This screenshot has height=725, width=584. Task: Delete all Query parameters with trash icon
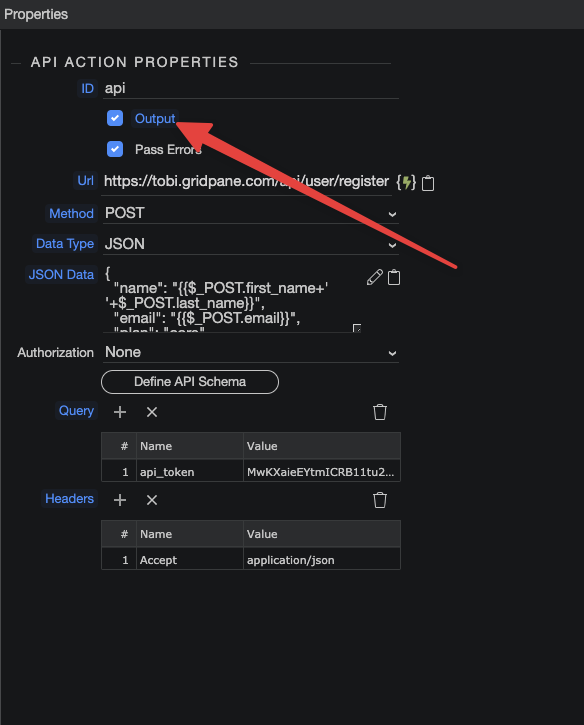coord(380,412)
